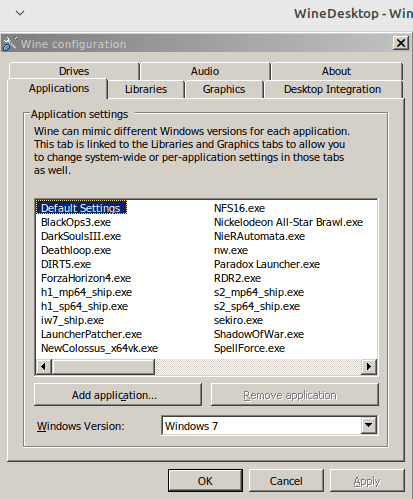This screenshot has width=413, height=499.
Task: Click the horizontal scrollbar thumb
Action: coord(103,367)
